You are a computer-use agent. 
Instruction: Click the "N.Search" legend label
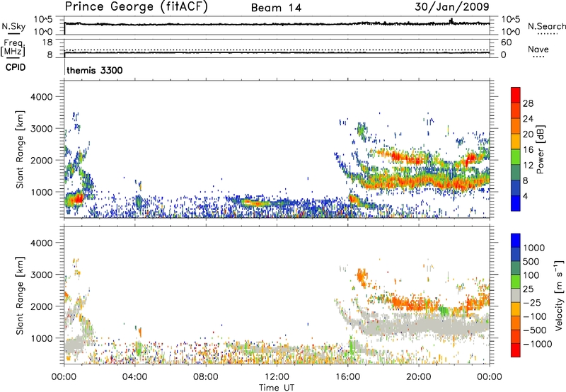click(546, 26)
